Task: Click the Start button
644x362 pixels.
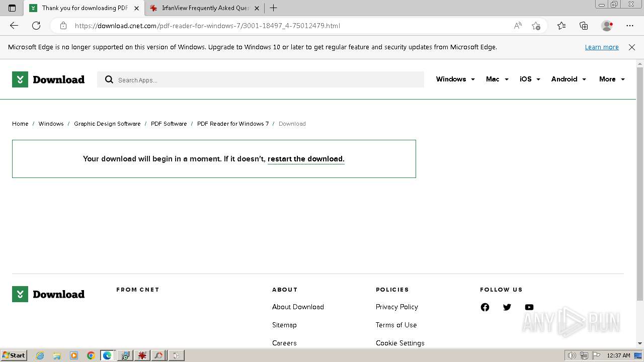Action: [14, 355]
